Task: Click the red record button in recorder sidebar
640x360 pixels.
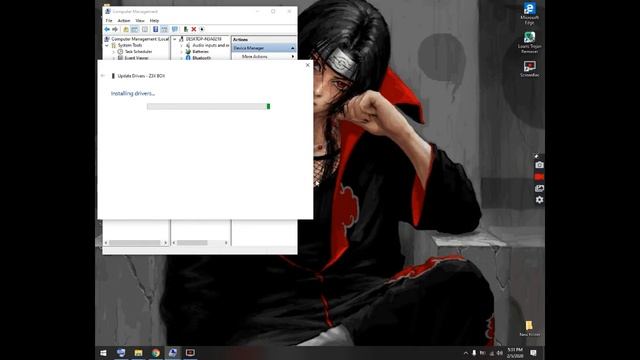Action: click(x=539, y=177)
